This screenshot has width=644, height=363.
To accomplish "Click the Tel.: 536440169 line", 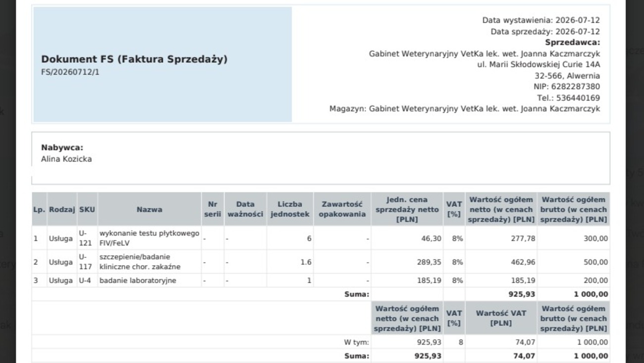I will tap(568, 98).
